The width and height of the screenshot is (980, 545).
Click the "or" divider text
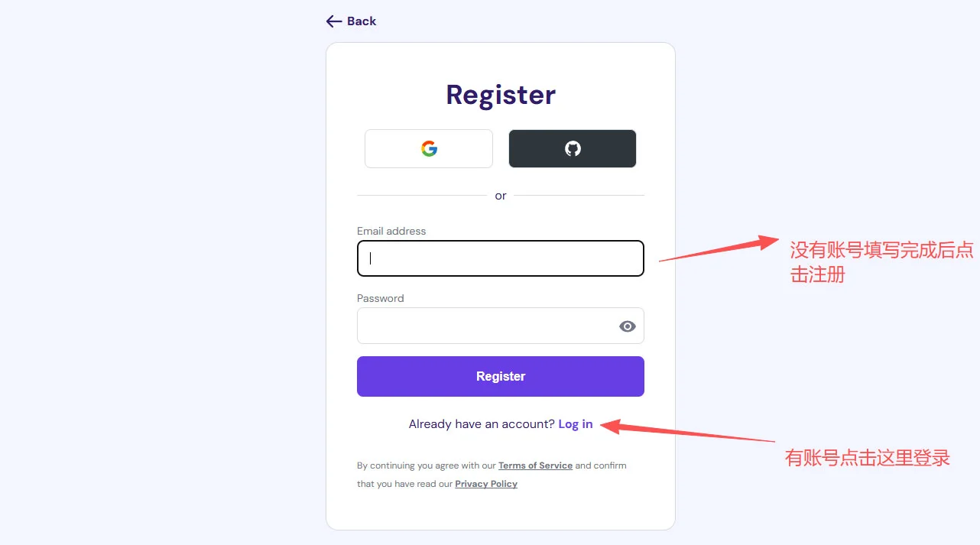(x=501, y=196)
